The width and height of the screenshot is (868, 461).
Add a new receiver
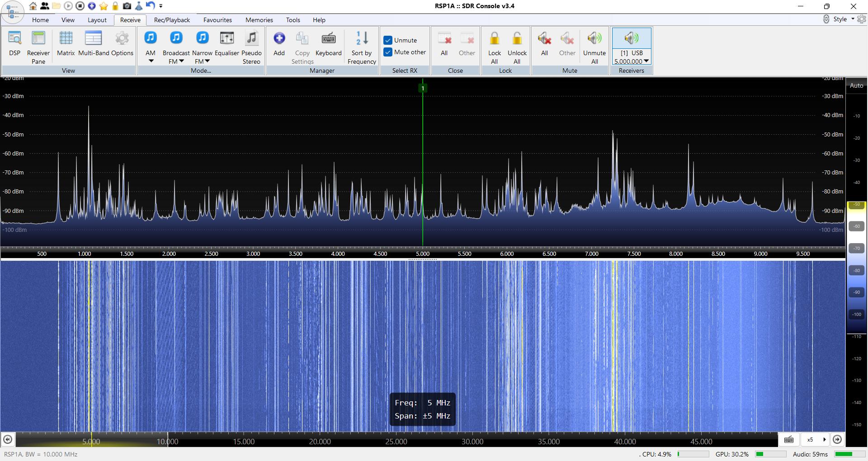tap(279, 44)
